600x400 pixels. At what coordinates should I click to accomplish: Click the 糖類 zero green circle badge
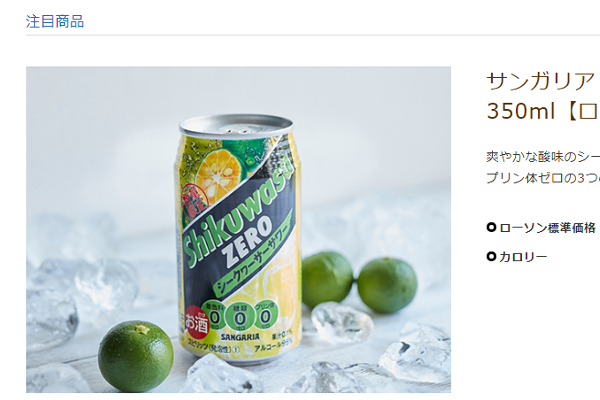tap(240, 317)
